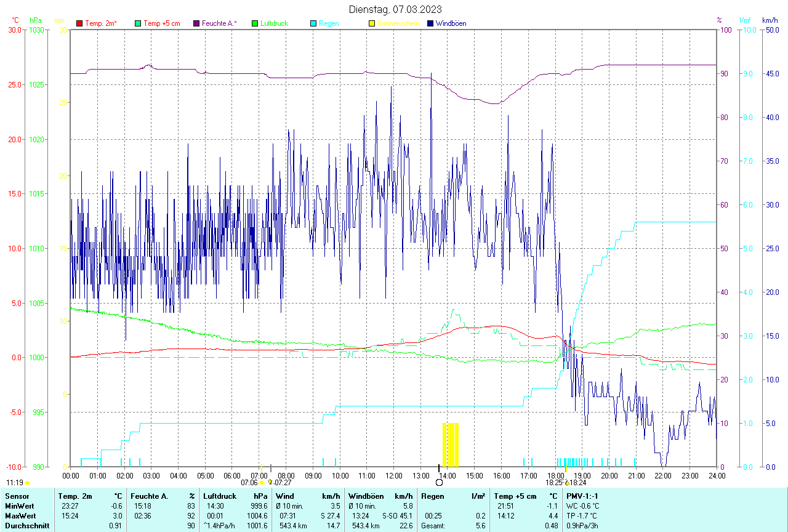Image resolution: width=788 pixels, height=532 pixels.
Task: Click the 12:00 time axis label
Action: pyautogui.click(x=393, y=475)
